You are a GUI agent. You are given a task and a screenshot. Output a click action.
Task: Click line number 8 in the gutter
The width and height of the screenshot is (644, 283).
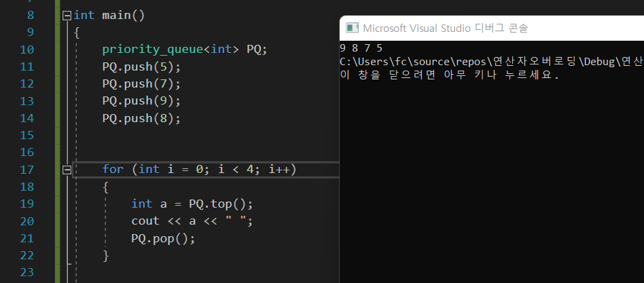[31, 16]
